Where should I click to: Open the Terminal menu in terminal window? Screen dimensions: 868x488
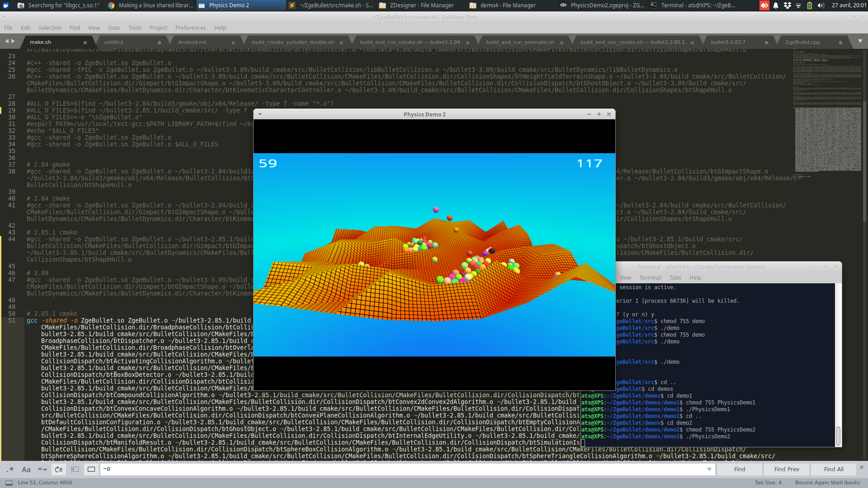click(x=650, y=278)
